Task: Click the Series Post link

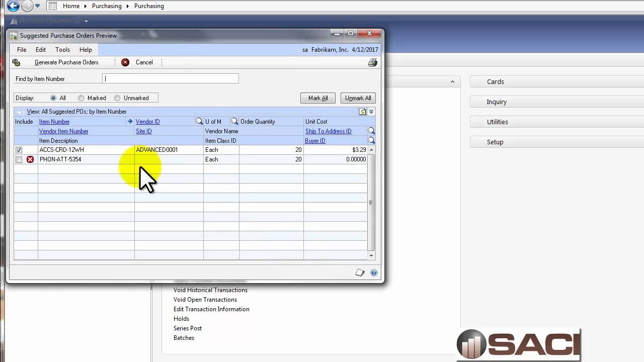Action: [188, 328]
